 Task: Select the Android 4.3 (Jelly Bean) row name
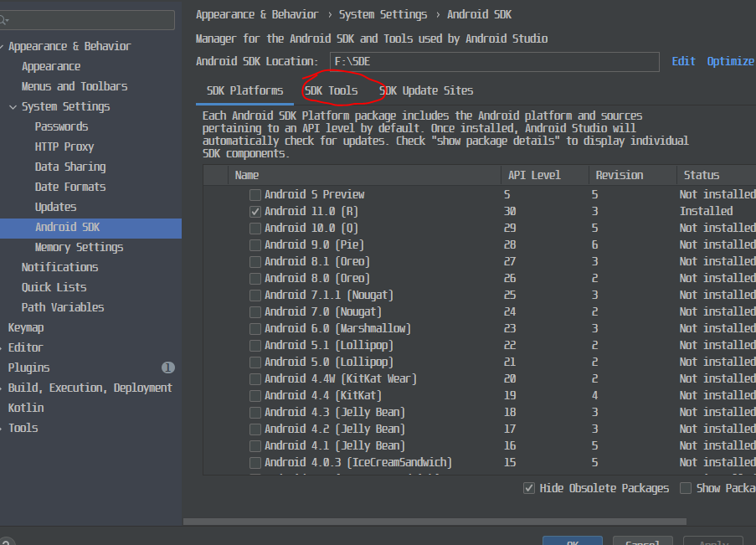pyautogui.click(x=335, y=413)
